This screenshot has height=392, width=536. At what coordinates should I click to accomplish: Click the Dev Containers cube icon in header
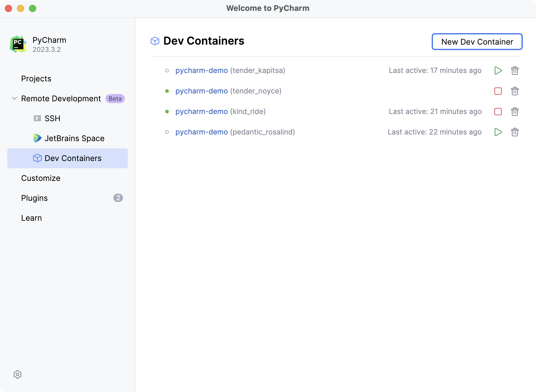click(155, 41)
